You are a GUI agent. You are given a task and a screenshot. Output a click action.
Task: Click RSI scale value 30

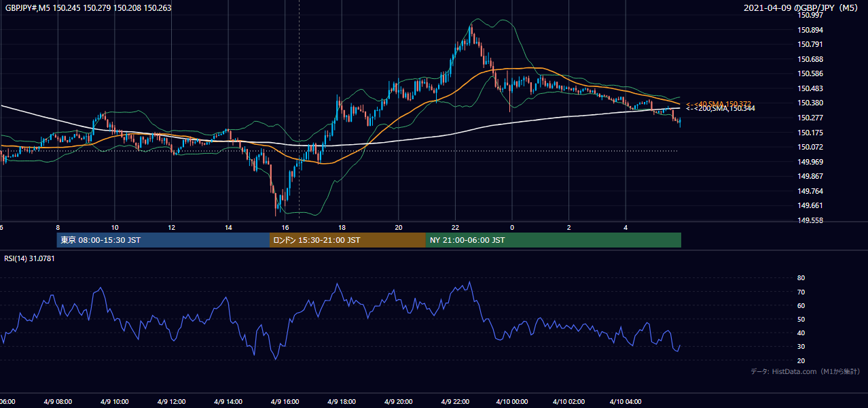click(801, 347)
